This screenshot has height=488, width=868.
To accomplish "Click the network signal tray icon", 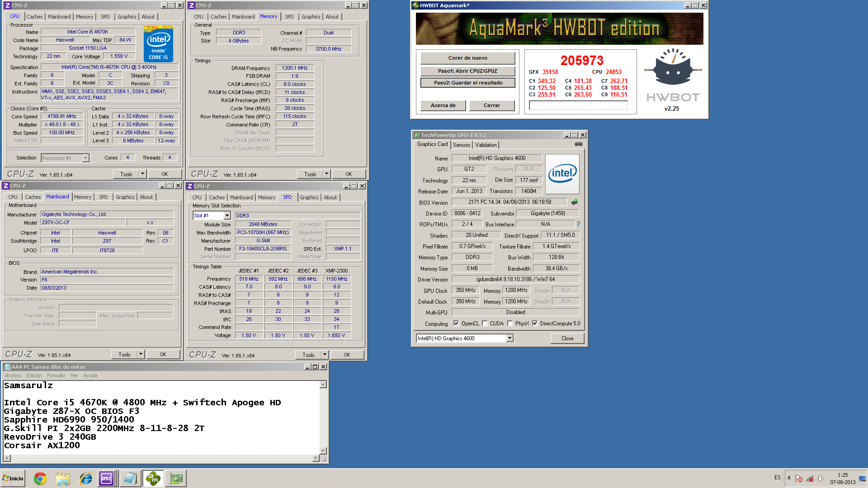I will (810, 479).
